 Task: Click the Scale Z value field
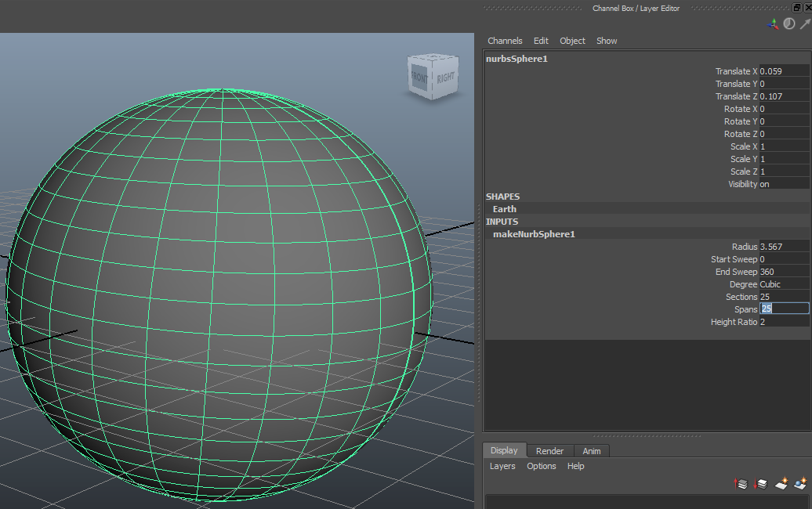784,171
